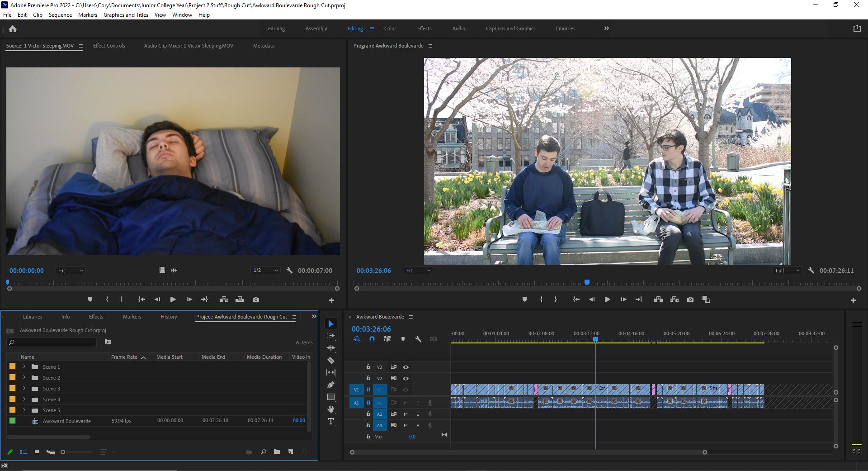
Task: Expand the Scene 1 bin
Action: point(24,367)
